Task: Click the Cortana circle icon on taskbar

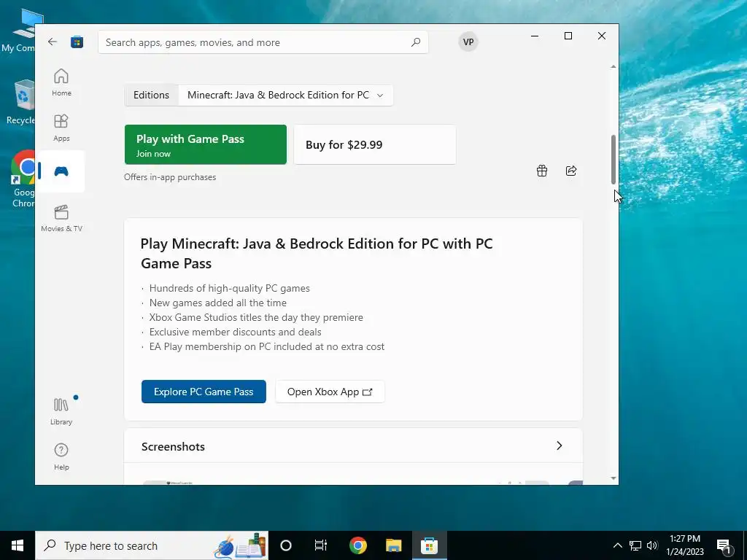Action: 286,545
